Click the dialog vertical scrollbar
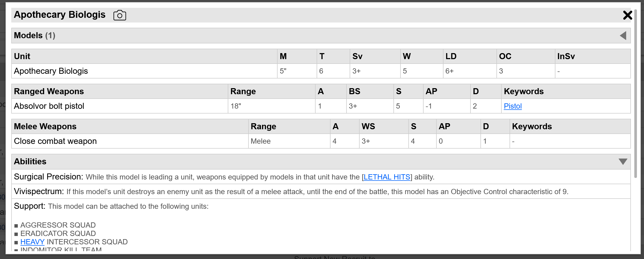This screenshot has width=644, height=259. [x=635, y=94]
